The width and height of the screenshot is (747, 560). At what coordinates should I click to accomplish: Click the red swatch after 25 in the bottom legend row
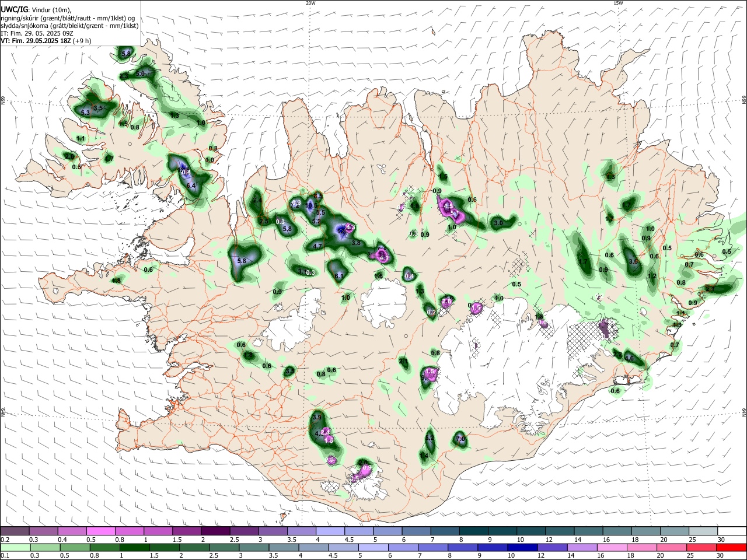tap(732, 547)
